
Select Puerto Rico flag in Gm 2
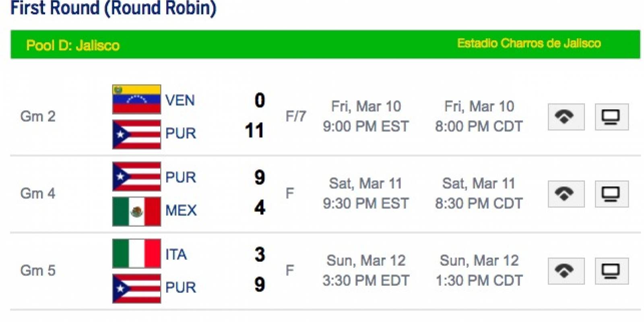click(x=136, y=134)
